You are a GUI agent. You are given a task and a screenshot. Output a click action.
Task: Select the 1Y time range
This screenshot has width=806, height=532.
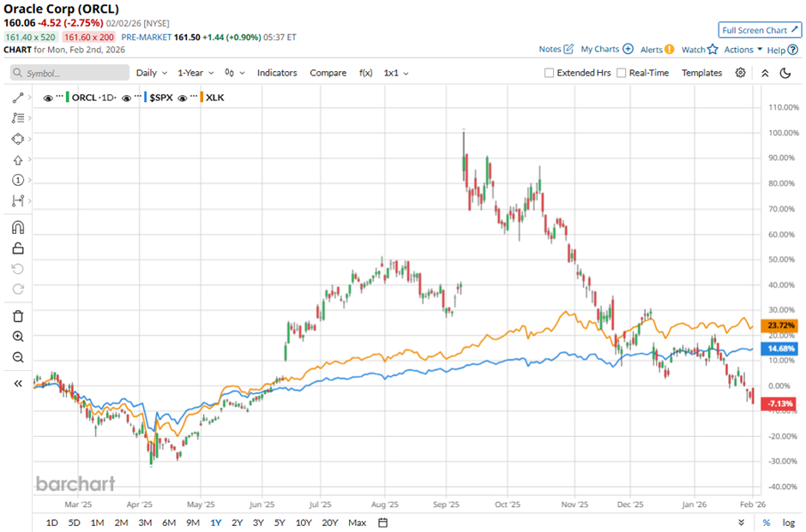pyautogui.click(x=216, y=523)
